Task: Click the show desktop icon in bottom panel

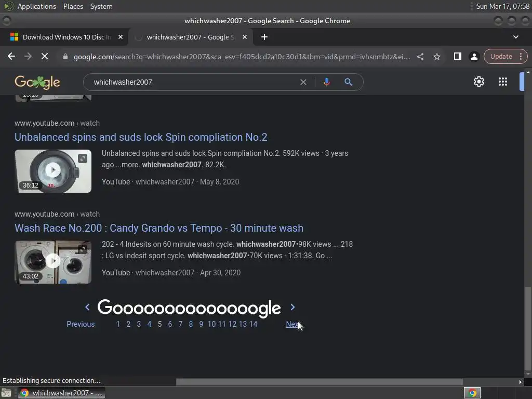Action: [x=6, y=393]
